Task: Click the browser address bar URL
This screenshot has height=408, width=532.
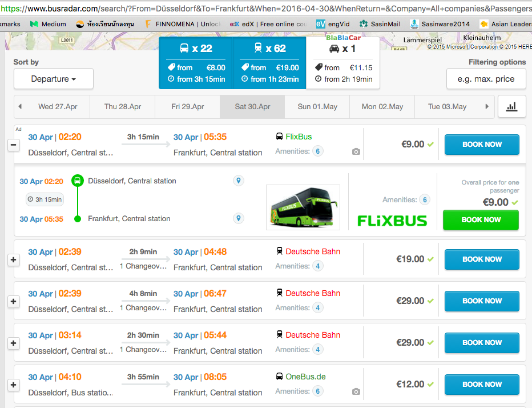Action: (x=266, y=9)
